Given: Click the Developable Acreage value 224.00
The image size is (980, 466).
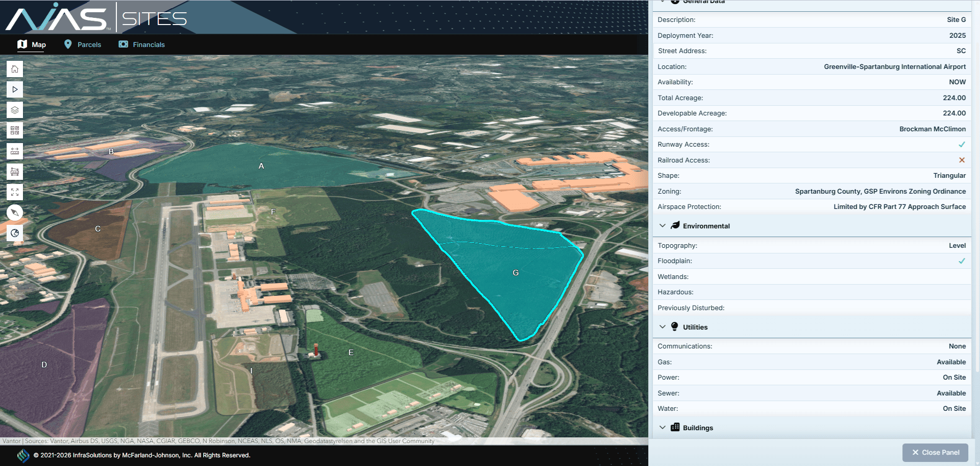Looking at the screenshot, I should (954, 113).
